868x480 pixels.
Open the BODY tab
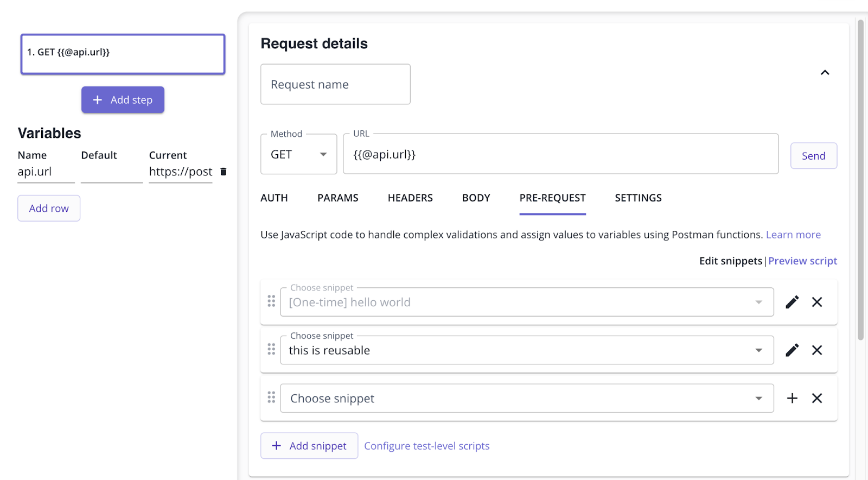coord(476,198)
